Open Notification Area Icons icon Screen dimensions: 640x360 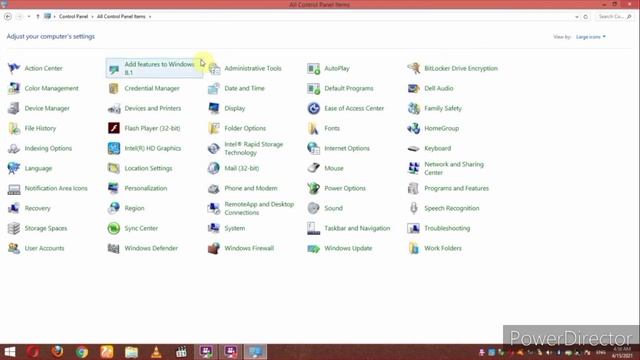(x=13, y=188)
